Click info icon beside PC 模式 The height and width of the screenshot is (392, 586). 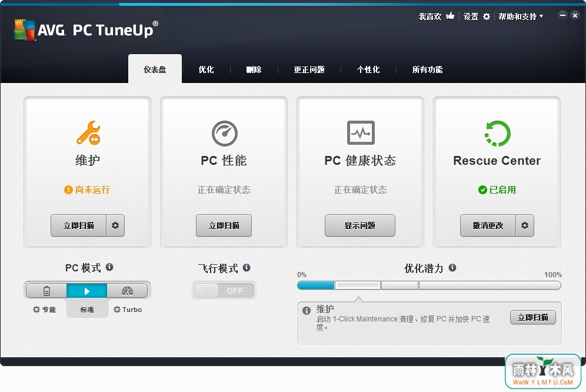tap(109, 267)
